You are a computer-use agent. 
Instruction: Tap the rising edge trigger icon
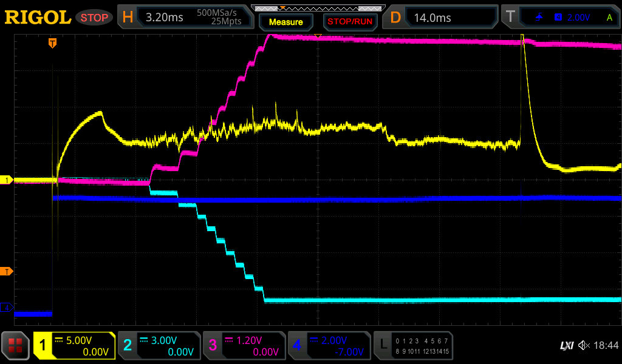click(x=539, y=18)
